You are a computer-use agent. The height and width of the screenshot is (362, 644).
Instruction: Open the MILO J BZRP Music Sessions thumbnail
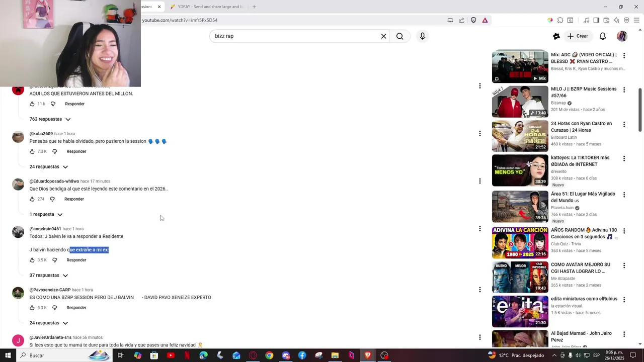coord(520,102)
